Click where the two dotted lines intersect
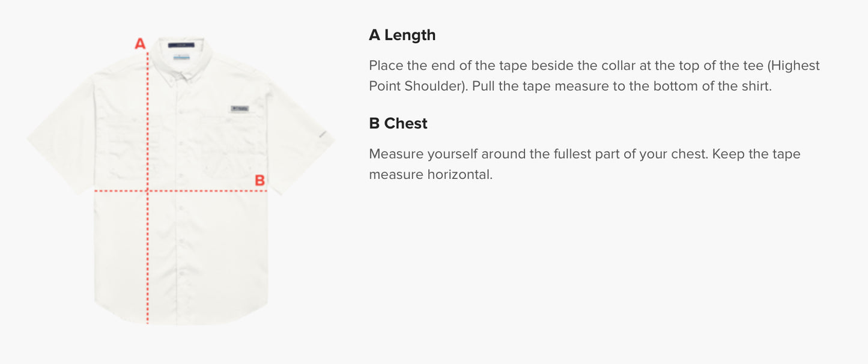This screenshot has height=364, width=868. 148,191
